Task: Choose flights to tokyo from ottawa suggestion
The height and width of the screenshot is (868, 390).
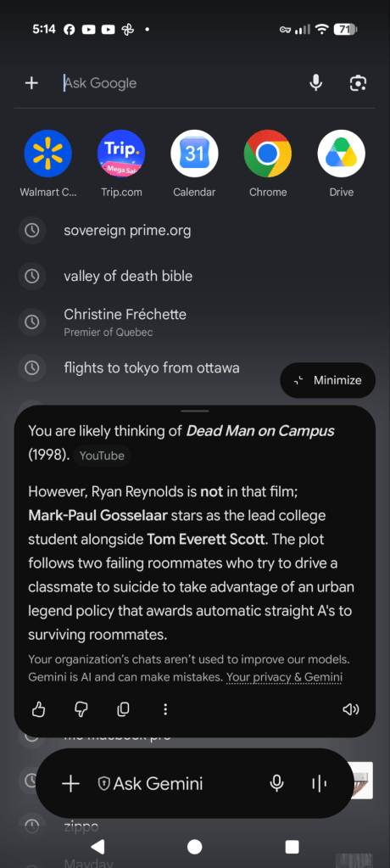Action: click(152, 367)
